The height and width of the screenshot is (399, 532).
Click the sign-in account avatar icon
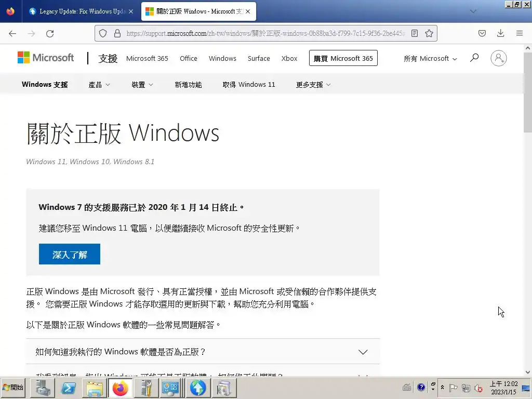[x=498, y=58]
